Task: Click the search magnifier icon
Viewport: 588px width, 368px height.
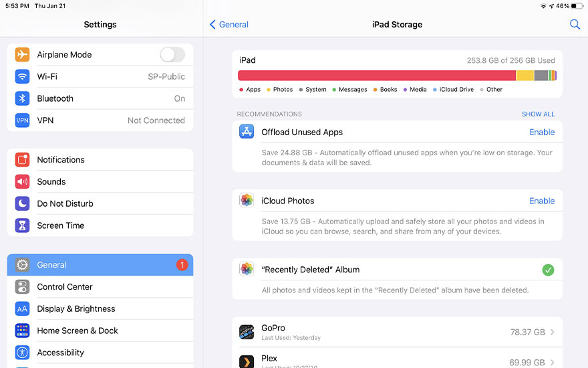Action: coord(575,24)
